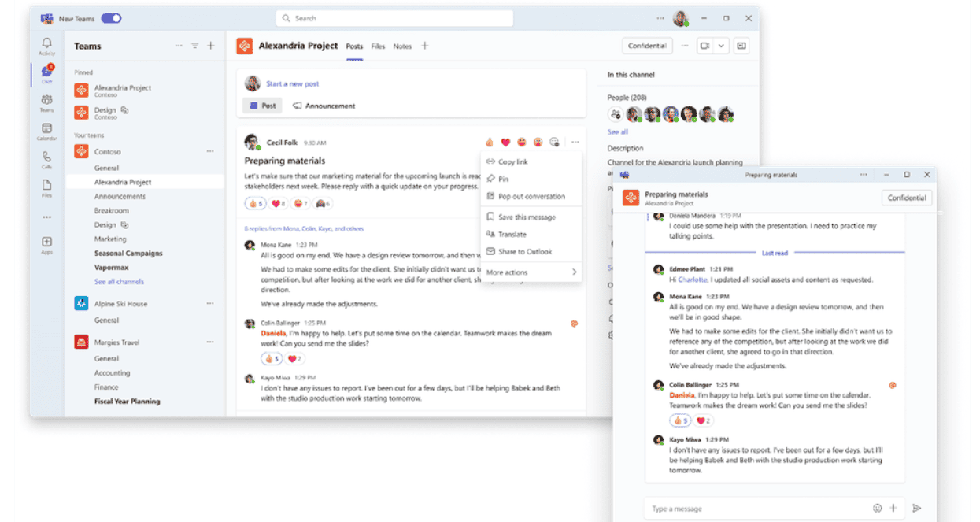
Task: Switch to the Files tab
Action: click(378, 46)
